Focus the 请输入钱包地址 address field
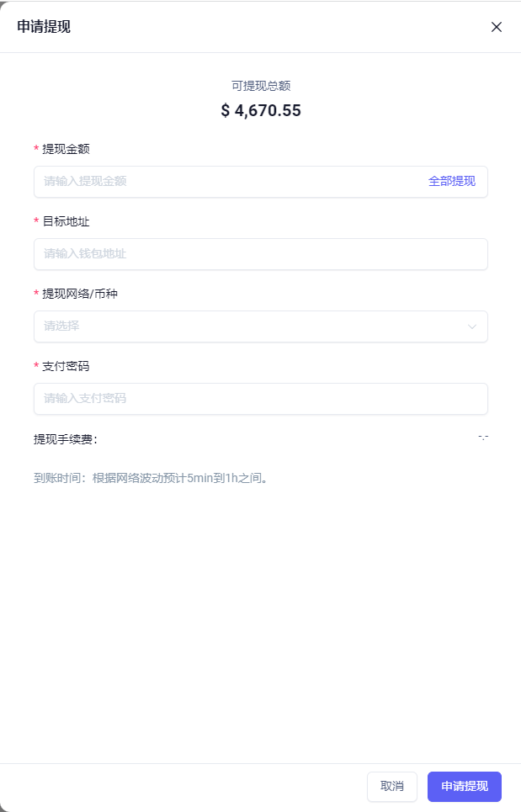This screenshot has width=521, height=812. click(261, 254)
